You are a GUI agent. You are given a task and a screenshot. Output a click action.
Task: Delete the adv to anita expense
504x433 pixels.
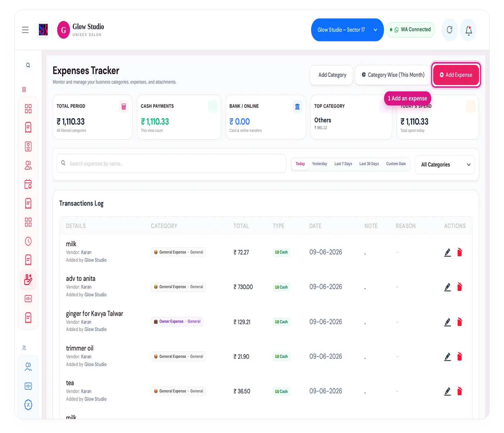click(460, 287)
